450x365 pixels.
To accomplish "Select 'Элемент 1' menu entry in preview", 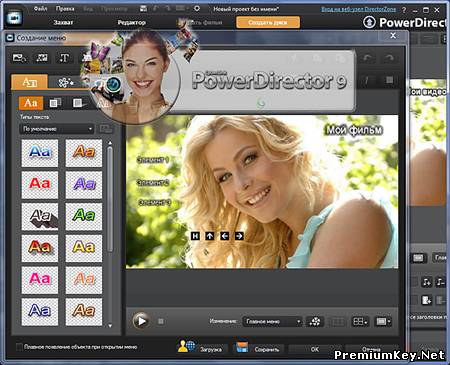I will (153, 160).
